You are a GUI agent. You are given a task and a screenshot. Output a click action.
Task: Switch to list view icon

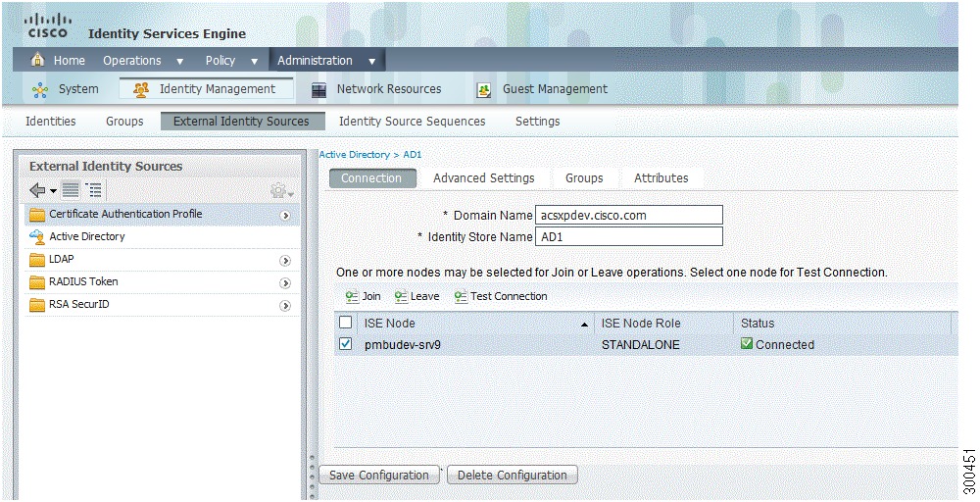71,190
